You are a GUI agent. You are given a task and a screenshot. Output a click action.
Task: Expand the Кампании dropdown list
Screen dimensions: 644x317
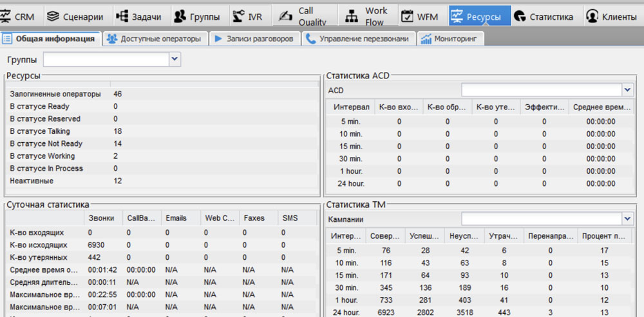tap(627, 219)
